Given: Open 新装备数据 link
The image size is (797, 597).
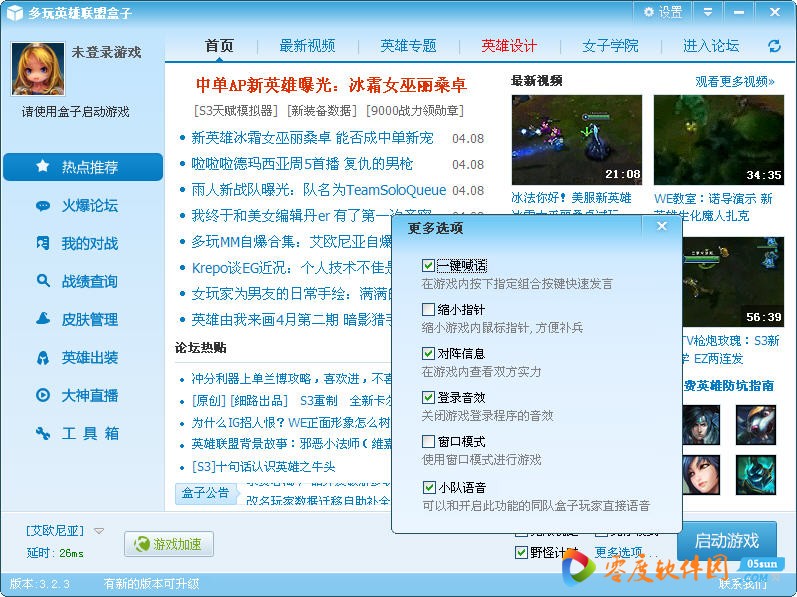Looking at the screenshot, I should [322, 110].
